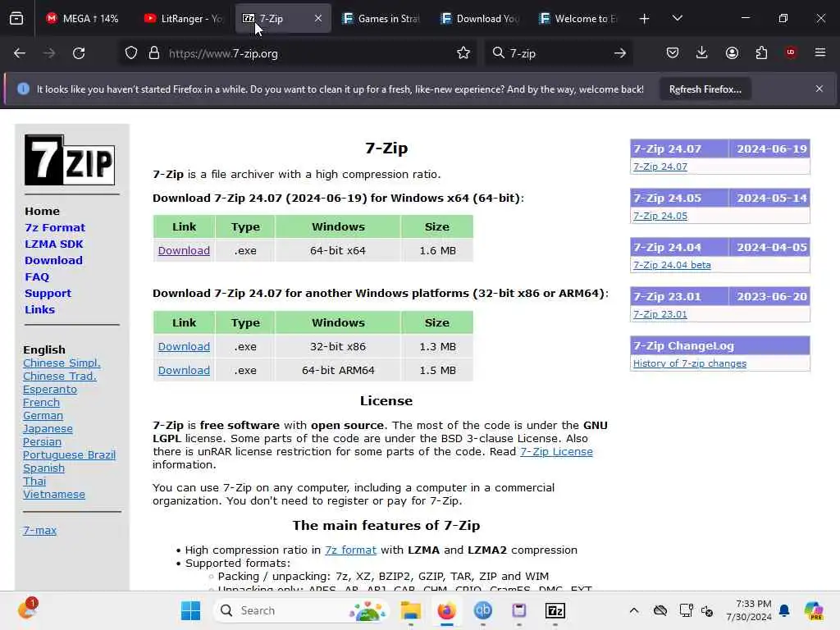
Task: Click the qBittorrent taskbar icon
Action: tap(482, 610)
